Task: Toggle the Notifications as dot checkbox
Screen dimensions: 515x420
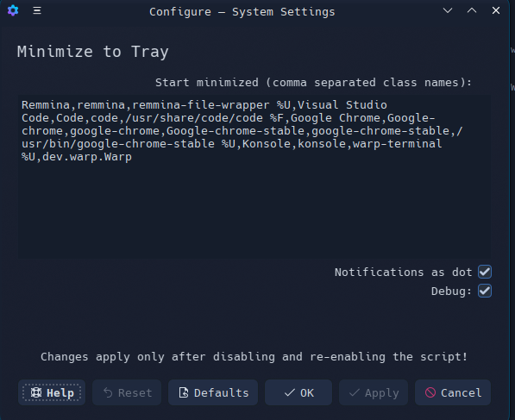Action: point(485,272)
